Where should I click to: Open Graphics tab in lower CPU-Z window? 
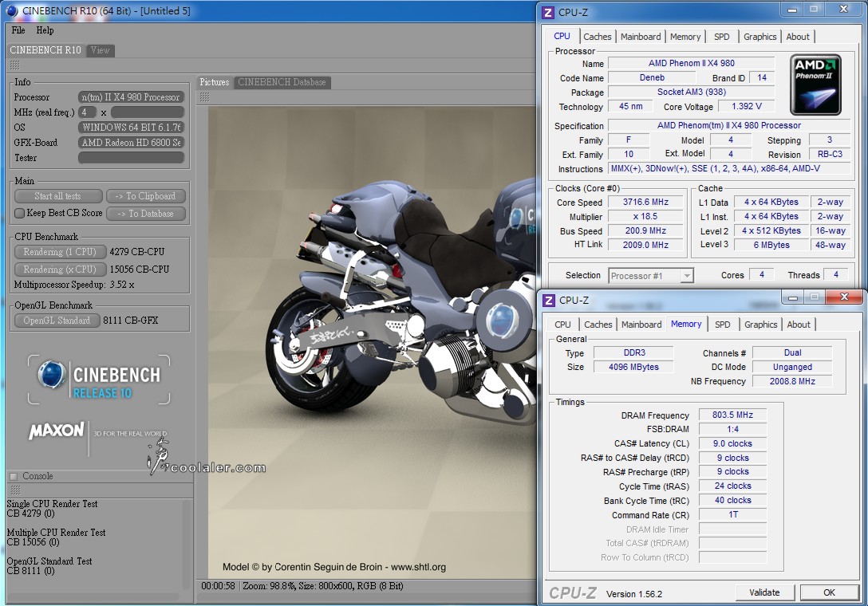tap(761, 325)
